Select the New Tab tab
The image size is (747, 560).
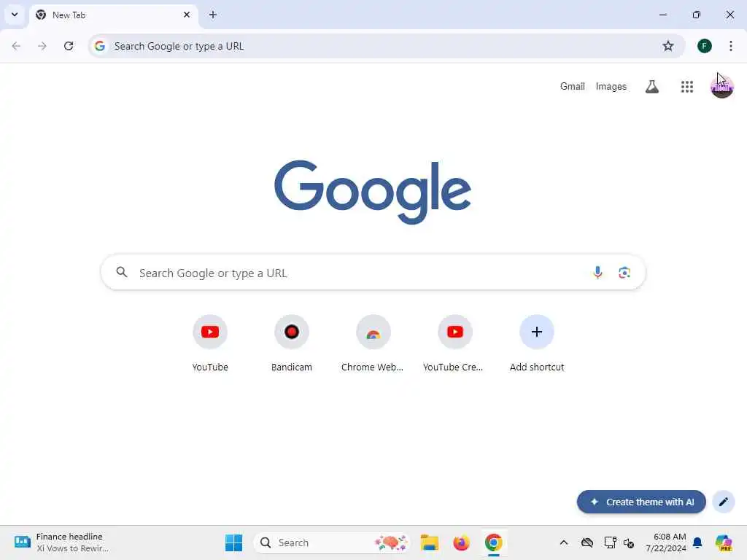coord(113,15)
